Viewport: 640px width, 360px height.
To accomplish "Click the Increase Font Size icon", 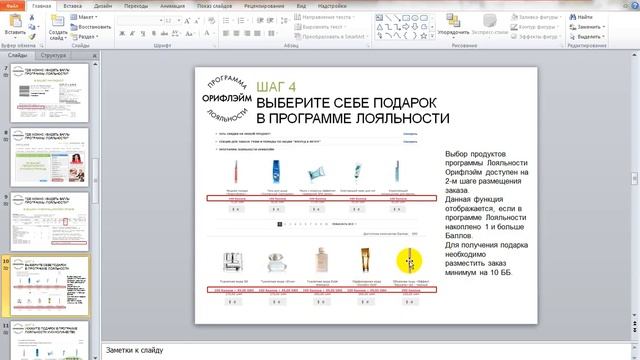I will [x=187, y=20].
